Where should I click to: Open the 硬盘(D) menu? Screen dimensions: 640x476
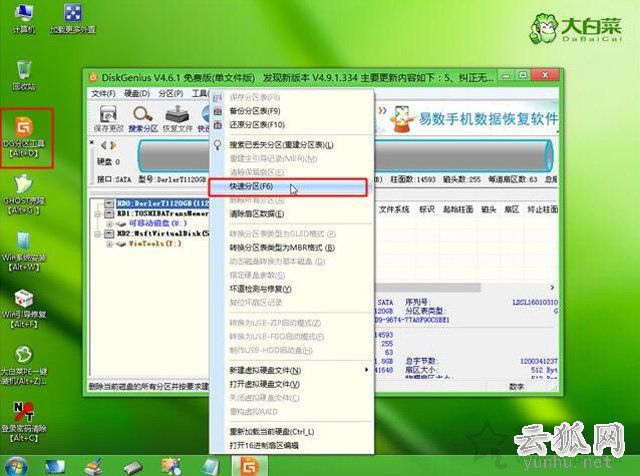[137, 94]
